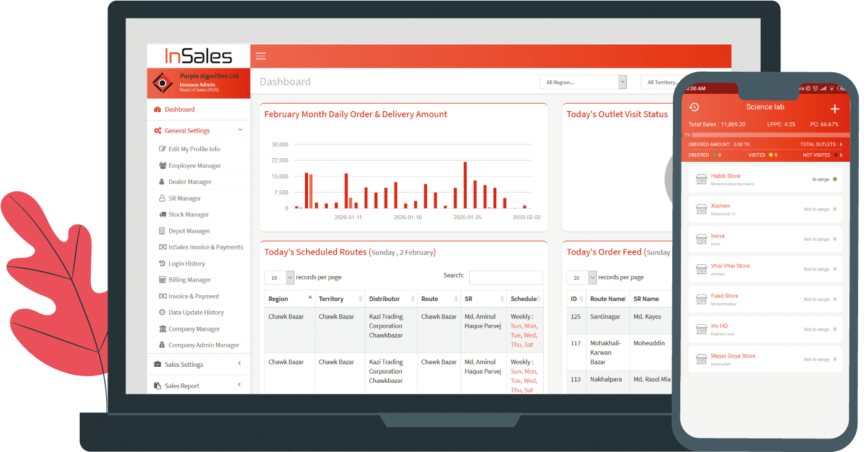The width and height of the screenshot is (868, 452).
Task: Click the InSales logo
Action: click(198, 56)
